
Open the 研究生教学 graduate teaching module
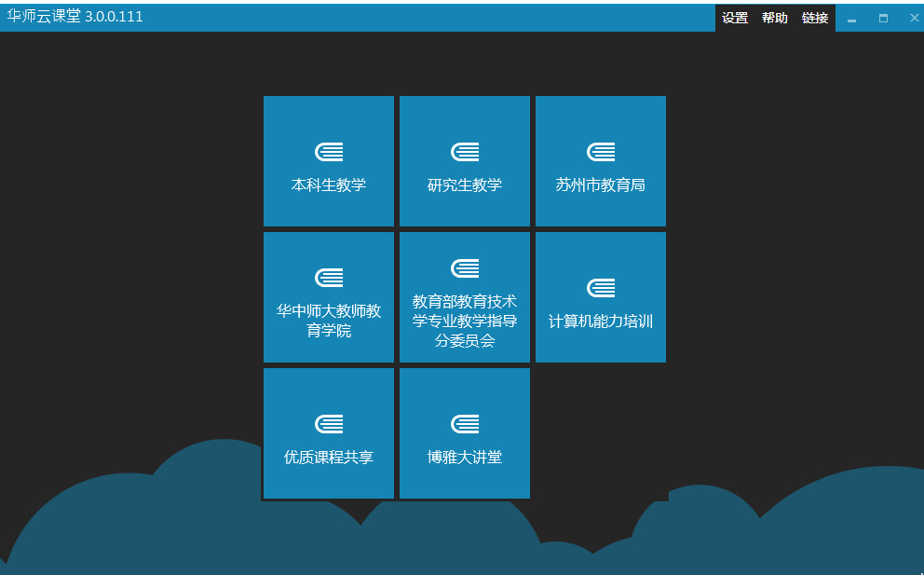pyautogui.click(x=464, y=160)
